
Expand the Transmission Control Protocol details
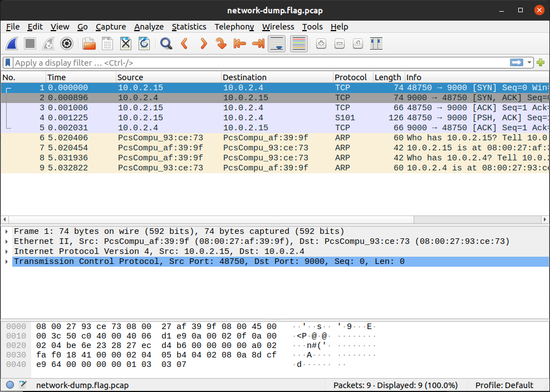click(x=6, y=261)
